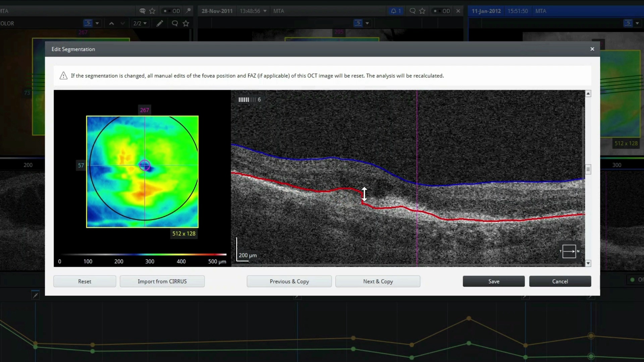Screen dimensions: 644x362
Task: Toggle OD eye switch in left panel
Action: [x=172, y=11]
